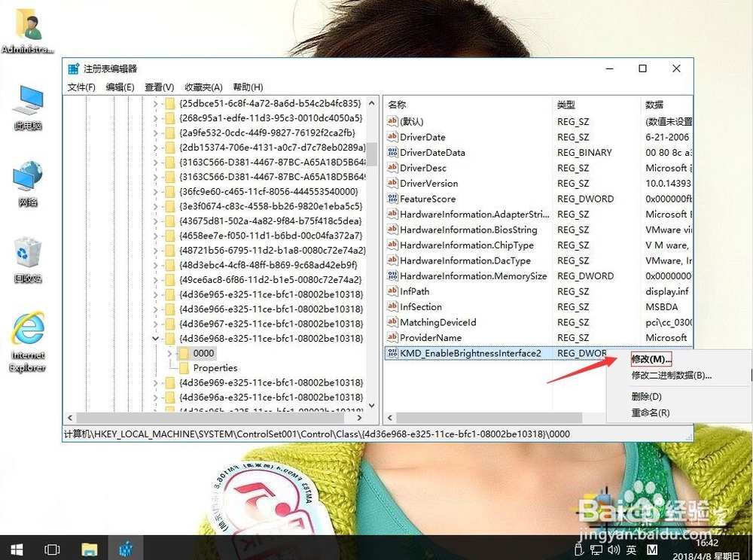This screenshot has height=560, width=753.
Task: Select the FeatureScore DWORD value icon
Action: coord(392,198)
